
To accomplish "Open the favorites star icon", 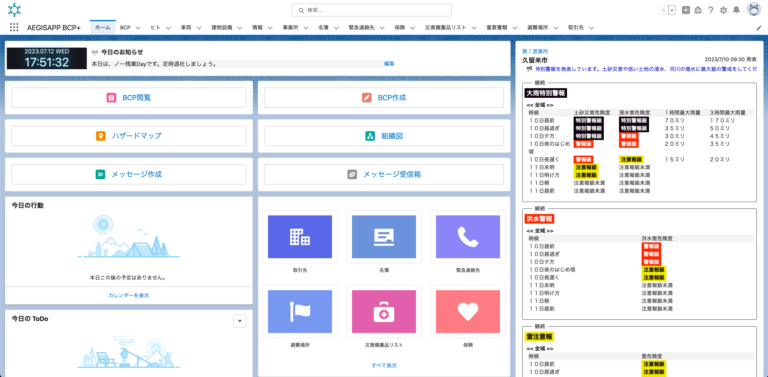I will pyautogui.click(x=663, y=10).
